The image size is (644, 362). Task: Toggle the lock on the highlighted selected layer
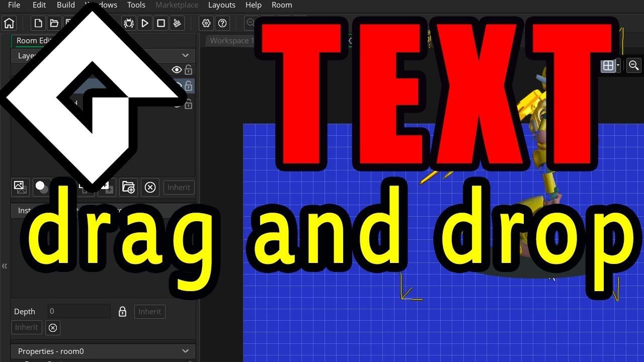click(x=188, y=86)
